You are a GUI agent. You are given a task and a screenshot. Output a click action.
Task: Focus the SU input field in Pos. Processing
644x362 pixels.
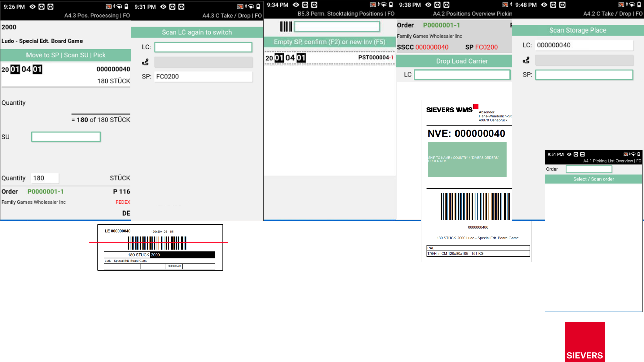66,137
